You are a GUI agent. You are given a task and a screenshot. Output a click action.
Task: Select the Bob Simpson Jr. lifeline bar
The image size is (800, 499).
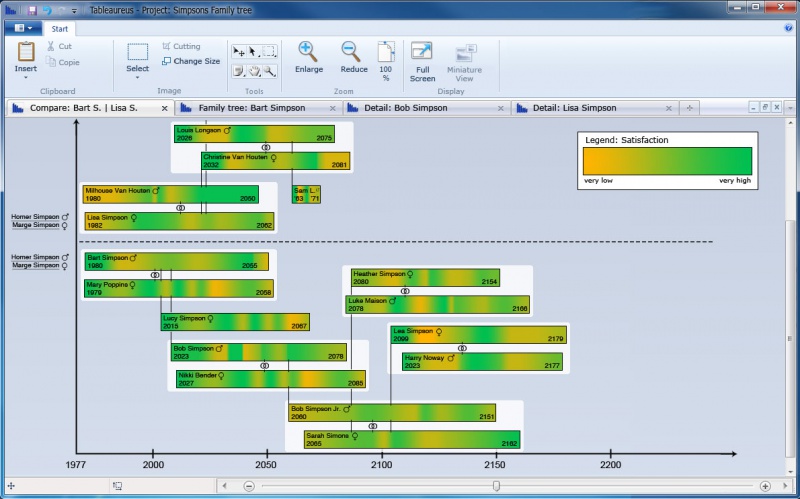(392, 413)
